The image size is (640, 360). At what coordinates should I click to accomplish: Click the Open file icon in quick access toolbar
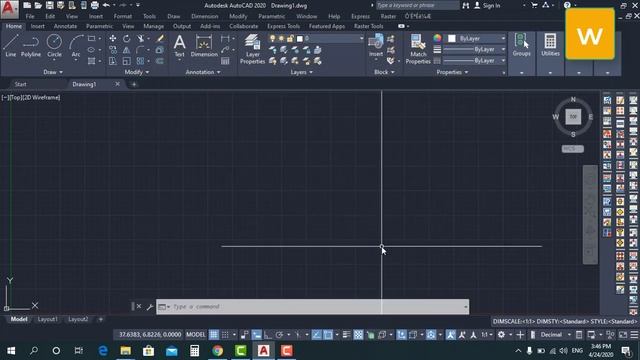click(38, 5)
